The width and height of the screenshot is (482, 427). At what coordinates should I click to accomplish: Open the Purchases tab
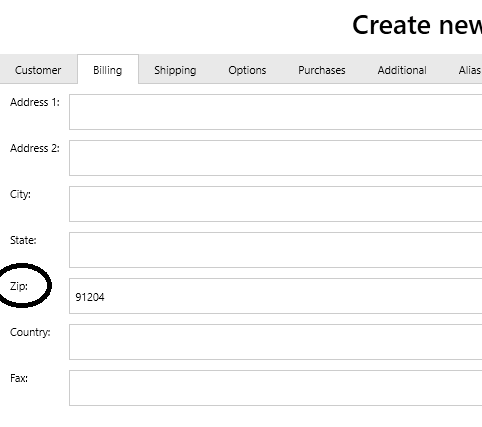point(322,70)
